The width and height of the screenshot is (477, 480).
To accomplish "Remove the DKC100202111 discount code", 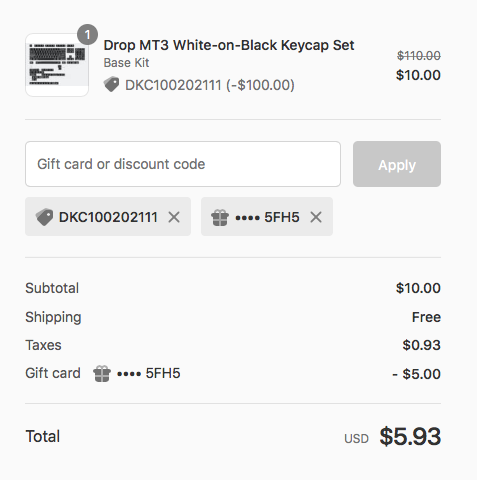I will point(174,217).
